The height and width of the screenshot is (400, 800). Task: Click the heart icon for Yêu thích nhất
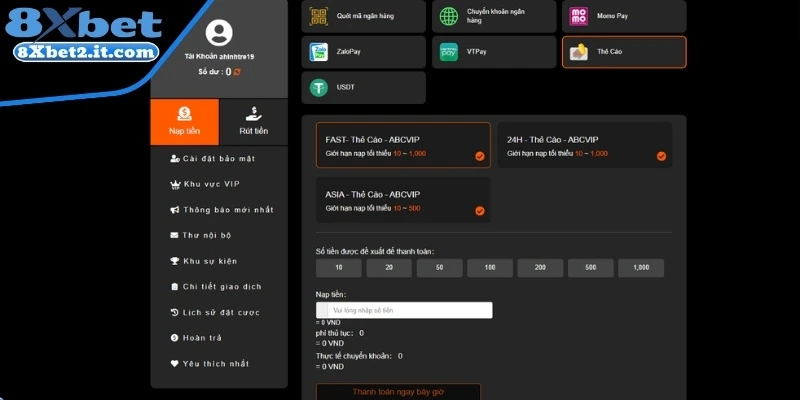point(174,364)
